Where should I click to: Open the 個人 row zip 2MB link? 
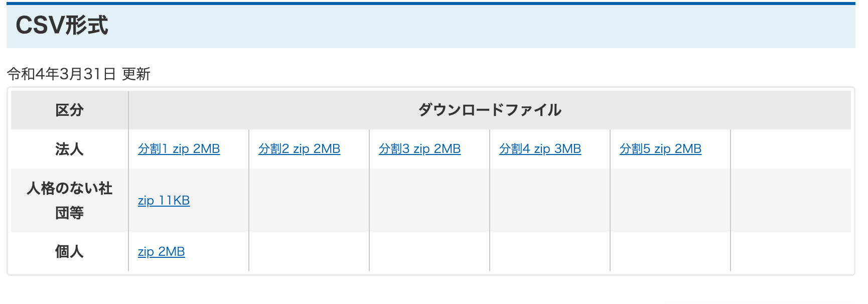(161, 252)
